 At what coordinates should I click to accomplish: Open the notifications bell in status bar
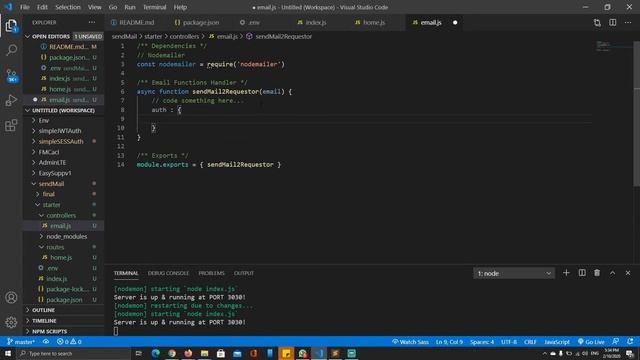coord(631,342)
